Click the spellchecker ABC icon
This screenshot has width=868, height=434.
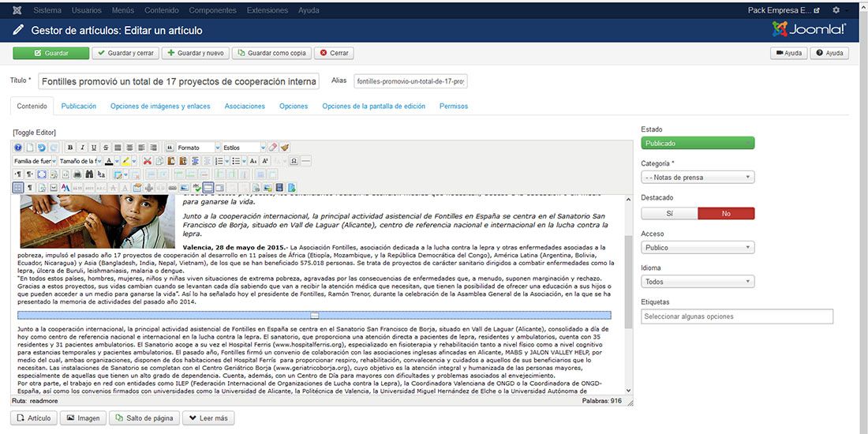coord(196,188)
